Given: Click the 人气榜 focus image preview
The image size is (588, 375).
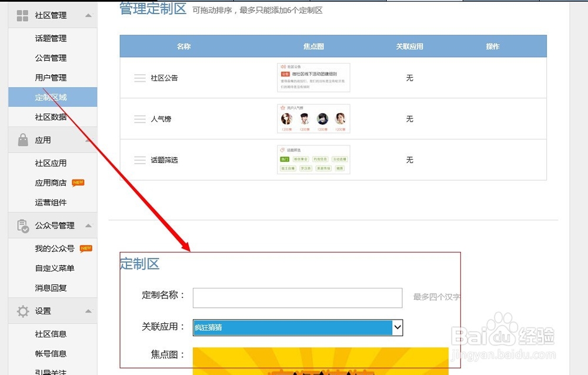Looking at the screenshot, I should coord(313,119).
